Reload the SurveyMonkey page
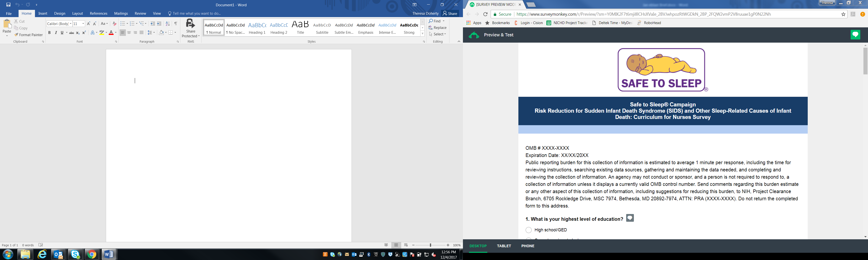The height and width of the screenshot is (260, 868). [485, 14]
